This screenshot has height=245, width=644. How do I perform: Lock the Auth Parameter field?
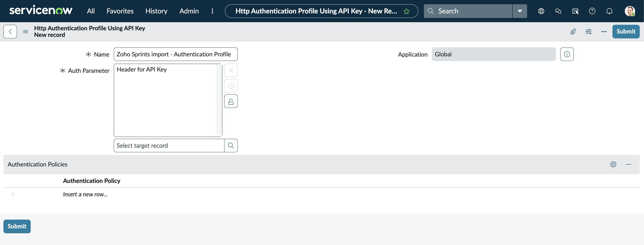coord(231,101)
